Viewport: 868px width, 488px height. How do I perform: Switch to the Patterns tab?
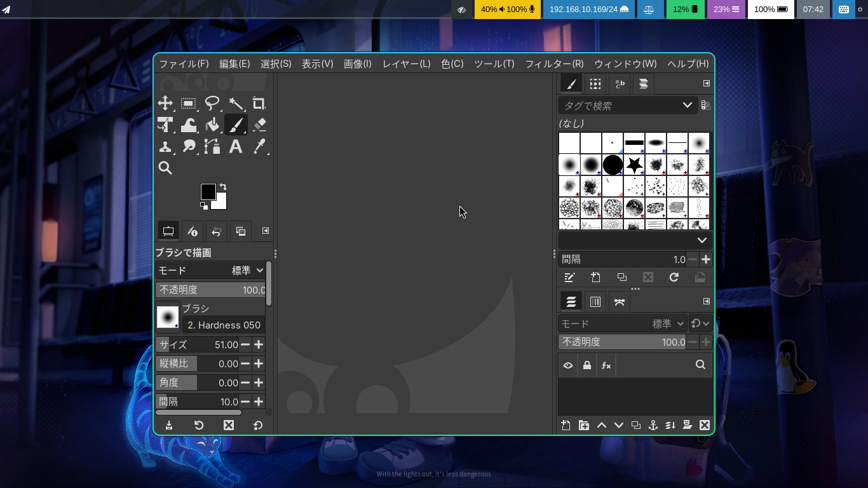(595, 84)
